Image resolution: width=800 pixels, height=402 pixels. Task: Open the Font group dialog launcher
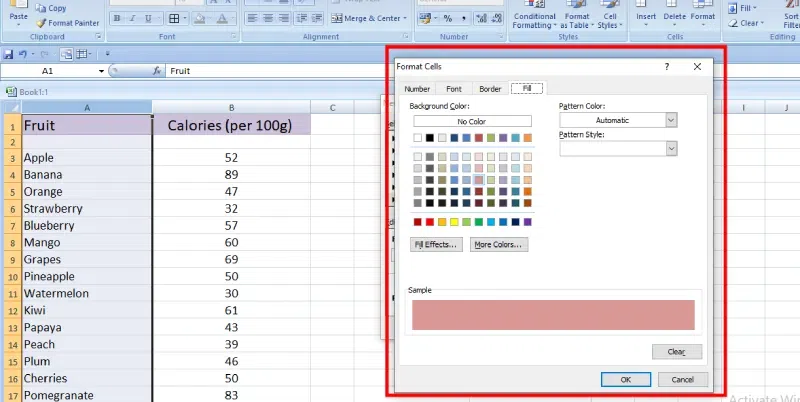[x=234, y=37]
